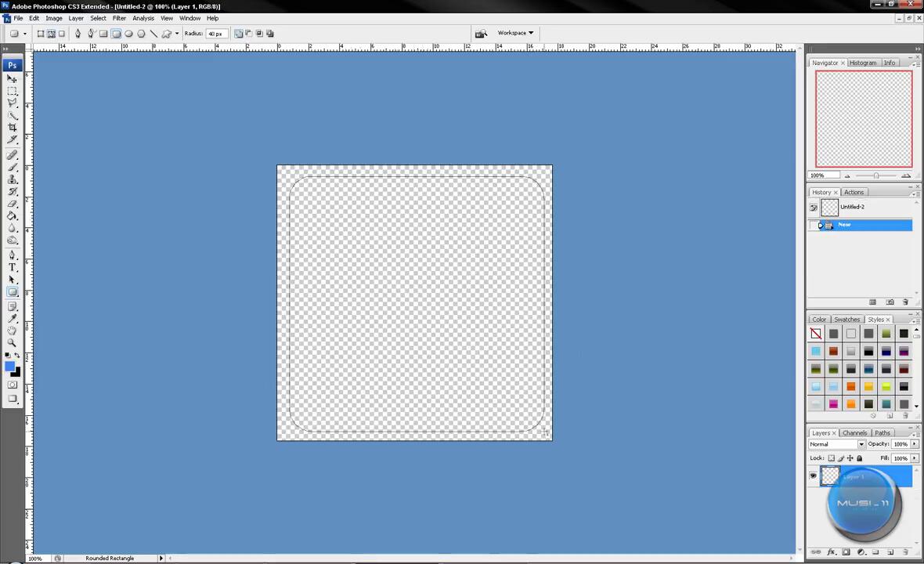Image resolution: width=924 pixels, height=564 pixels.
Task: Select the Crop tool
Action: click(13, 128)
